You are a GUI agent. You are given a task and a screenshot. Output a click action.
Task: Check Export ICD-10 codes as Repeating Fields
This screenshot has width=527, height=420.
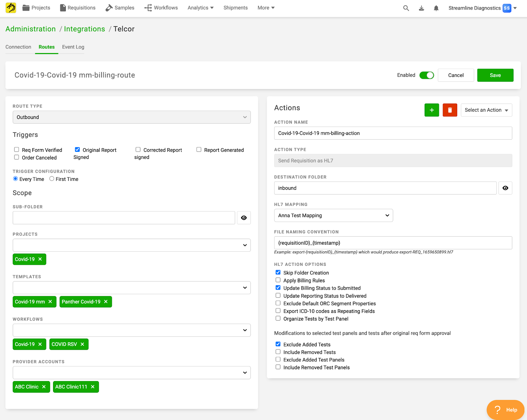pos(278,311)
